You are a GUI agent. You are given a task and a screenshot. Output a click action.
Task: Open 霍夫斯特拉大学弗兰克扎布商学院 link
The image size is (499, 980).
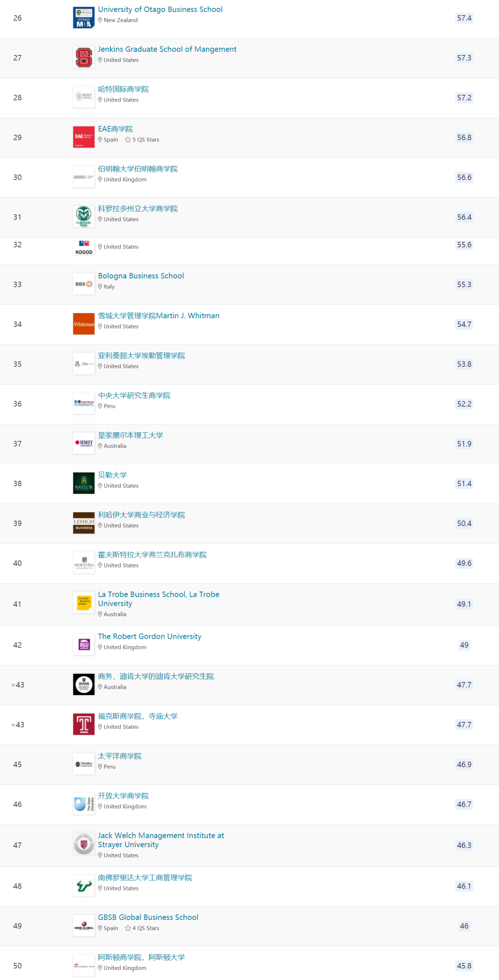pos(152,555)
